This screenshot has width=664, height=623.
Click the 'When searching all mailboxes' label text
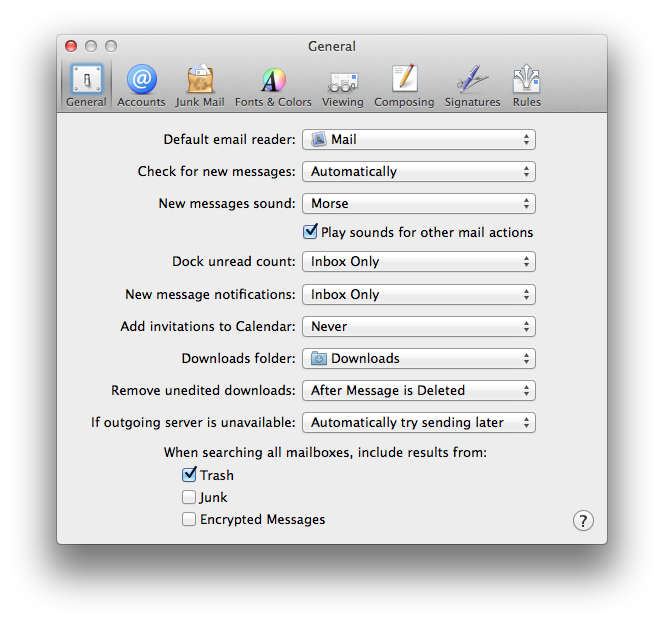[x=325, y=452]
